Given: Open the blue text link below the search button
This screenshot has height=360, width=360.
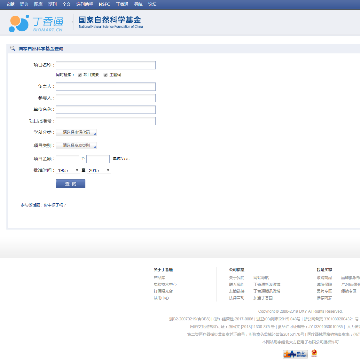Looking at the screenshot, I should [43, 205].
